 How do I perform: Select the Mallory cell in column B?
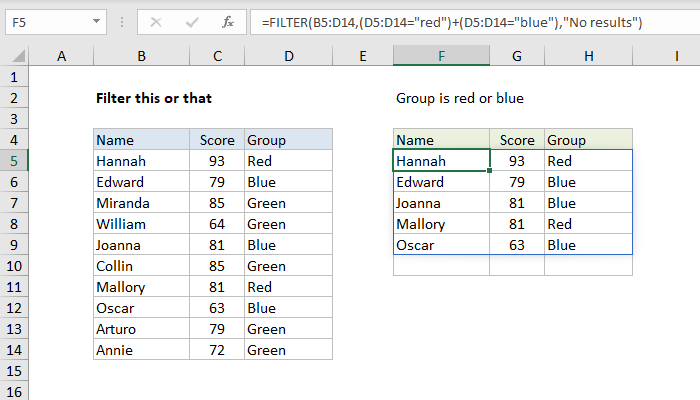[142, 287]
